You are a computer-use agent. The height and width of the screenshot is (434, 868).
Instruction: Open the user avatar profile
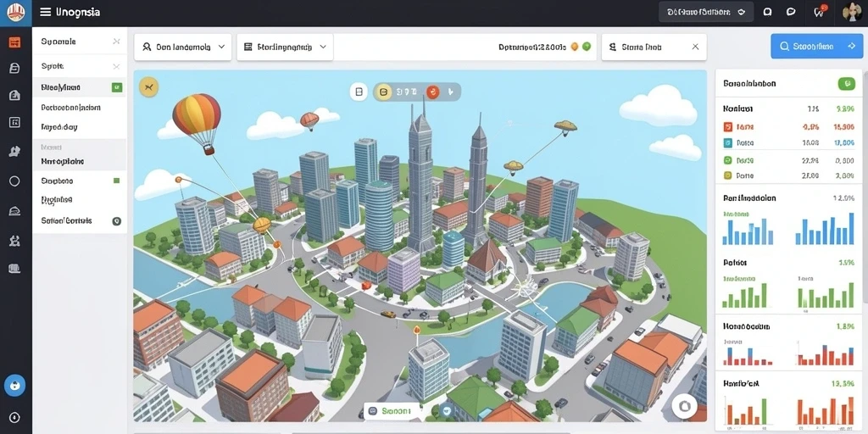853,12
